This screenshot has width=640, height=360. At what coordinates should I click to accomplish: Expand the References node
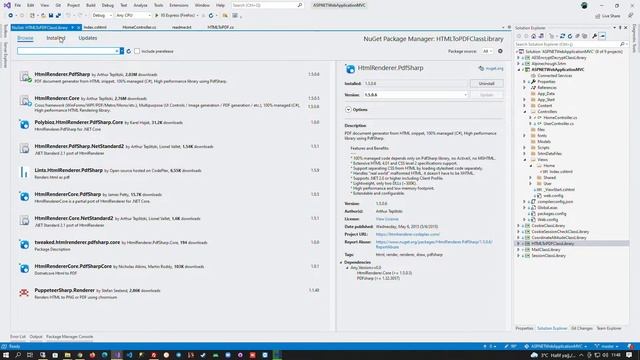click(x=524, y=88)
